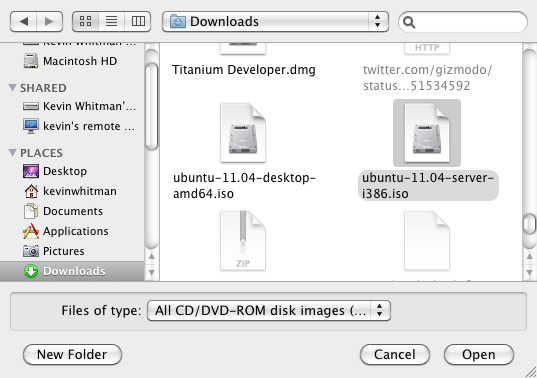Screen dimensions: 537x378
Task: Click the green Downloads arrow icon
Action: (31, 271)
